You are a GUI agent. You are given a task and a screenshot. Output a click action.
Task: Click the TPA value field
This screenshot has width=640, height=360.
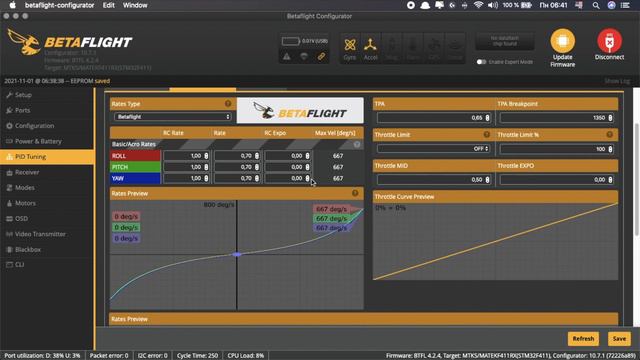(x=433, y=118)
